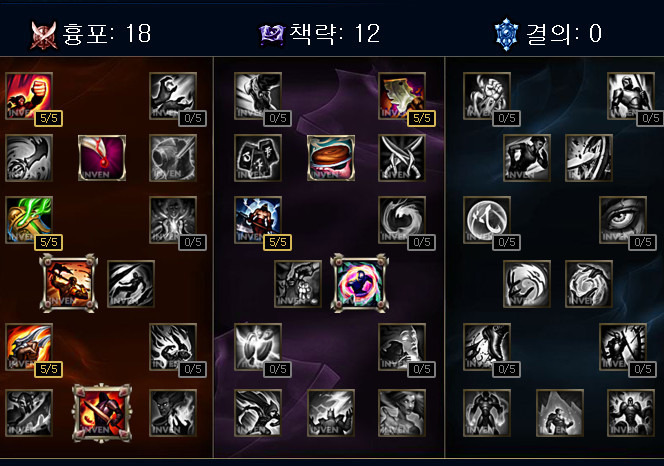Choose the colorful Dangerous Game mastery icon

point(360,283)
